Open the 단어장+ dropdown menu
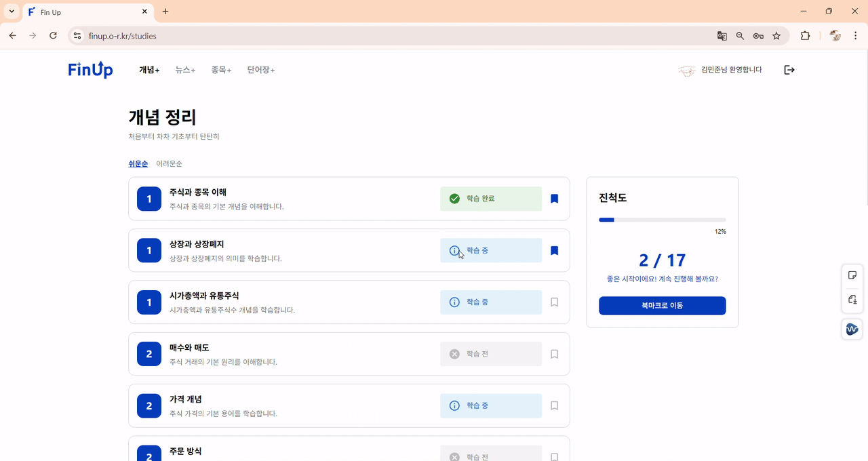The width and height of the screenshot is (868, 461). [x=260, y=69]
